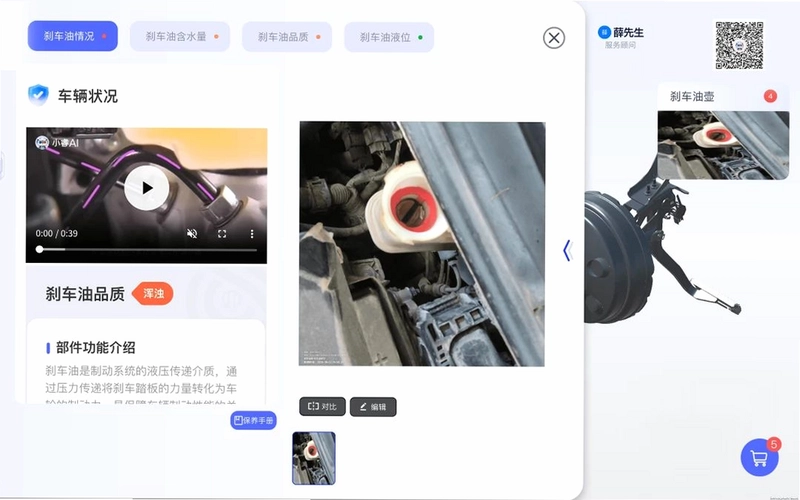Click the 0:00 / 0:39 video time

pyautogui.click(x=57, y=234)
